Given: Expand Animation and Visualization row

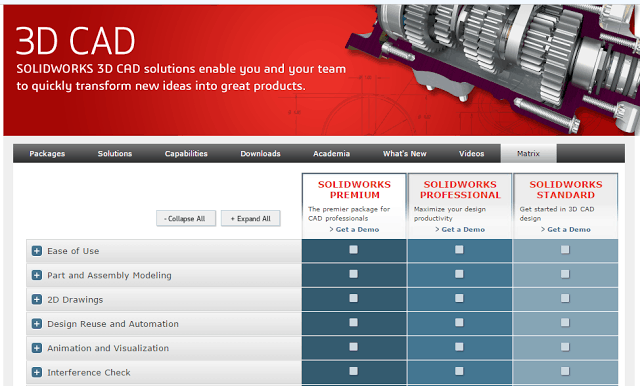Looking at the screenshot, I should tap(37, 348).
